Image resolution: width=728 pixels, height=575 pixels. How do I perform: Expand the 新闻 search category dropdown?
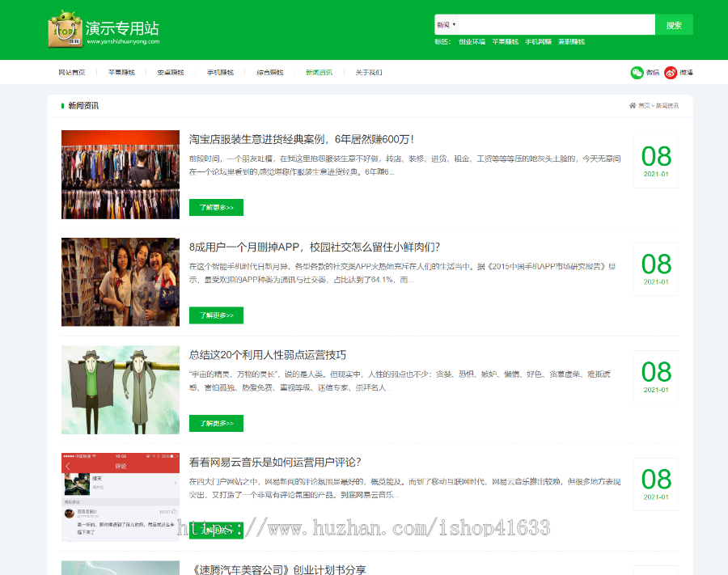(x=447, y=25)
